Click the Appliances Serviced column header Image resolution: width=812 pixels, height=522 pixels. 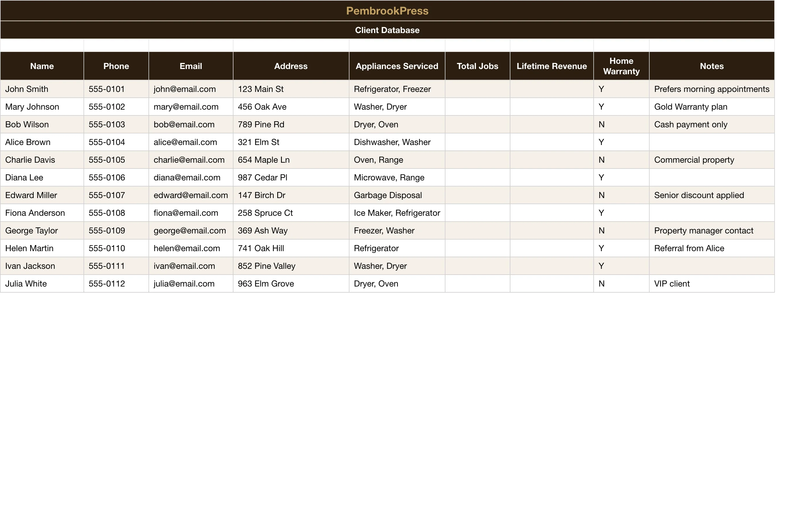pos(397,66)
